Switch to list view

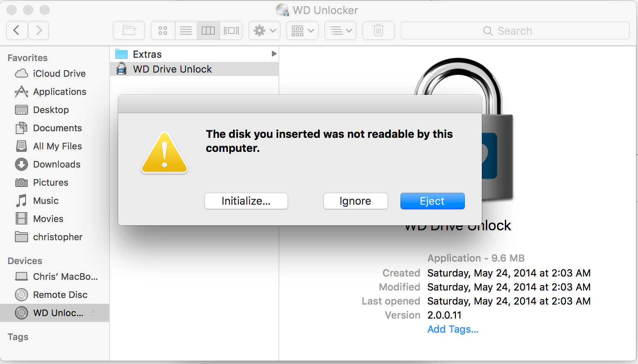point(186,31)
